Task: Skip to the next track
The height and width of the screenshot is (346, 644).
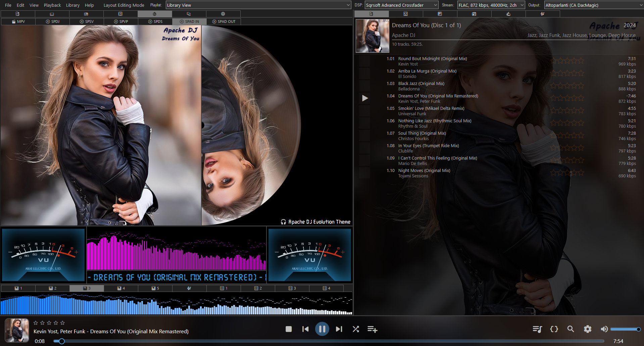Action: tap(339, 329)
